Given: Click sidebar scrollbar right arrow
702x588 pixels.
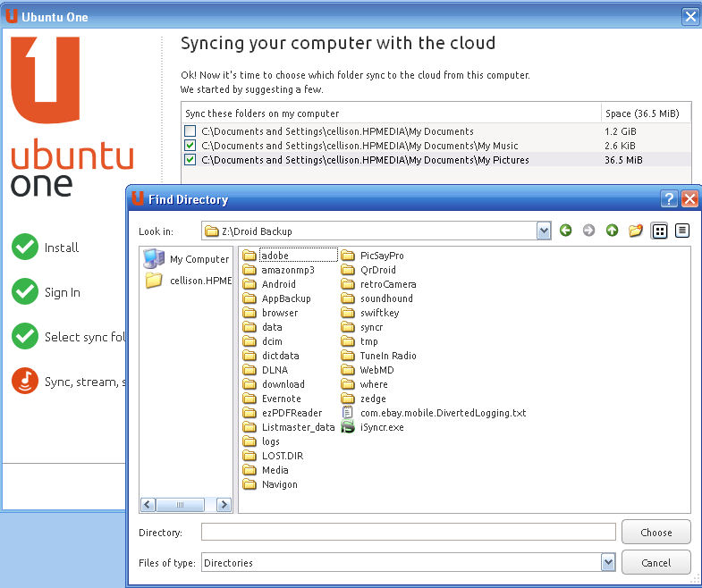Looking at the screenshot, I should point(224,505).
